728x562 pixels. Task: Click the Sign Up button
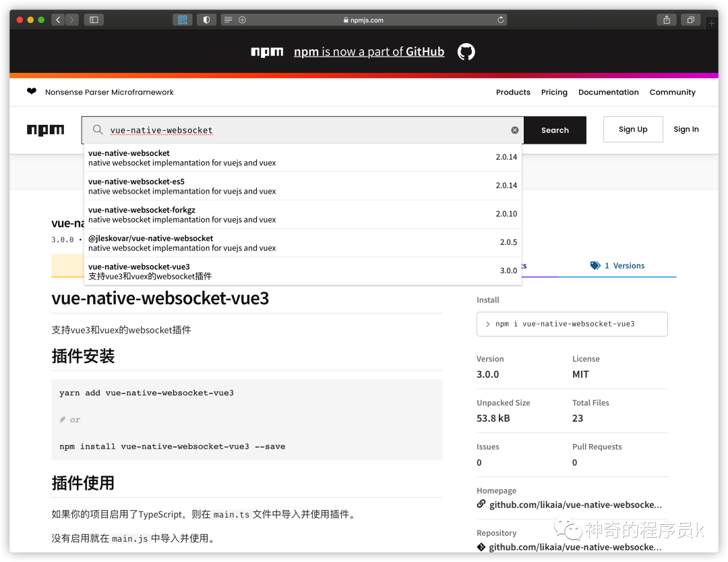tap(633, 130)
